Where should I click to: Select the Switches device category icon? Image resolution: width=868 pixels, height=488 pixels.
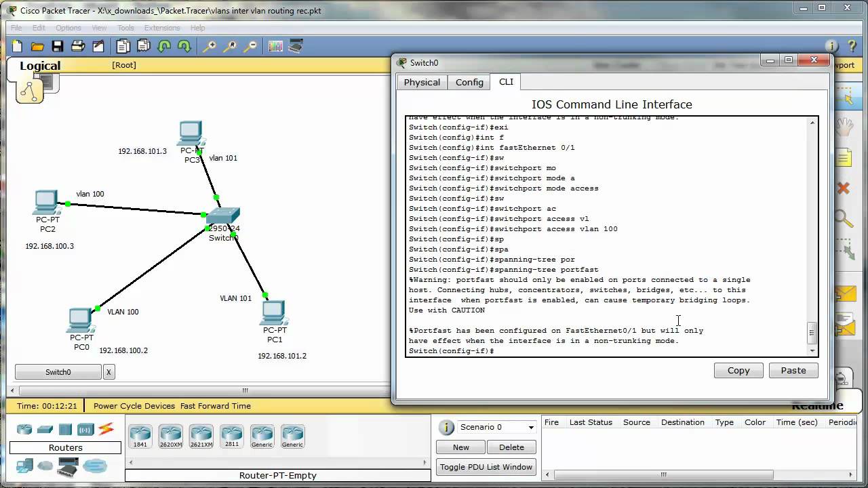45,429
